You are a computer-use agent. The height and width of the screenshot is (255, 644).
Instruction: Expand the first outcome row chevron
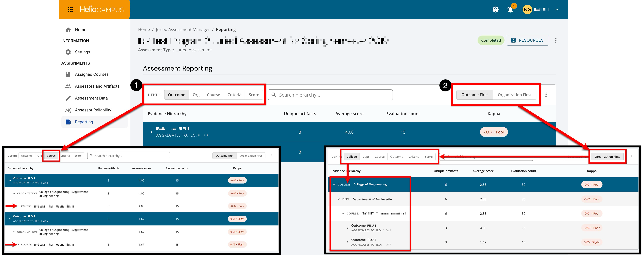point(152,132)
